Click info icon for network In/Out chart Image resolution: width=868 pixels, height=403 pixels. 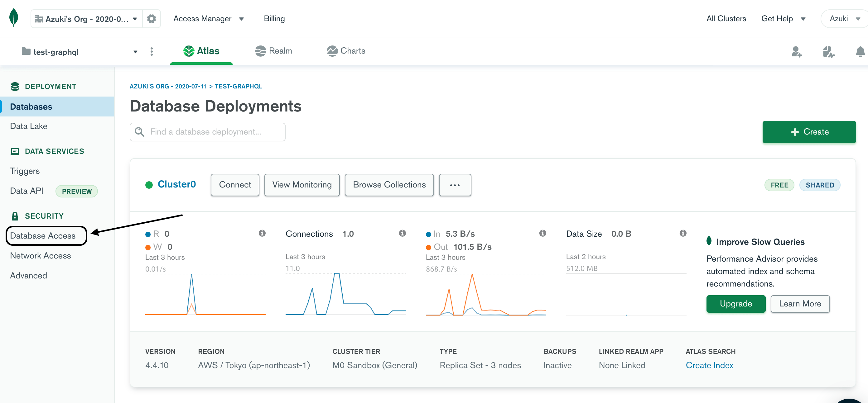tap(542, 233)
